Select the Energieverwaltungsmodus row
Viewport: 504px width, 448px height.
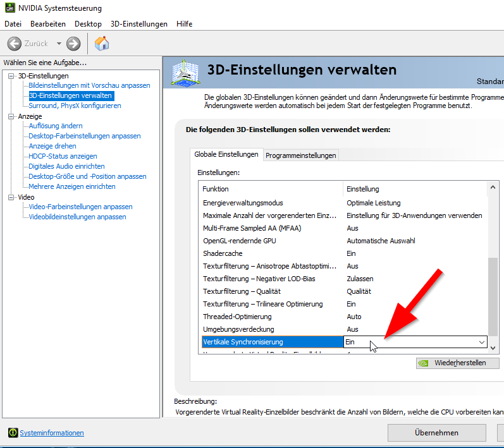(343, 203)
